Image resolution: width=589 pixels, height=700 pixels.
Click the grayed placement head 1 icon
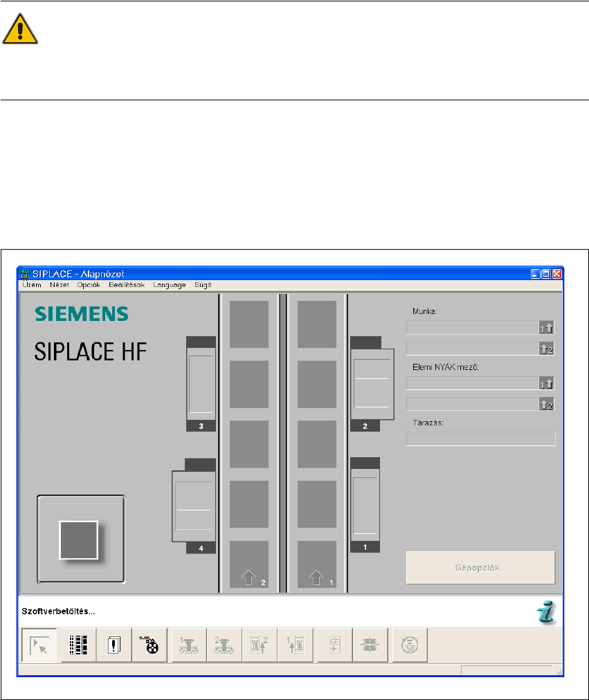pos(189,645)
